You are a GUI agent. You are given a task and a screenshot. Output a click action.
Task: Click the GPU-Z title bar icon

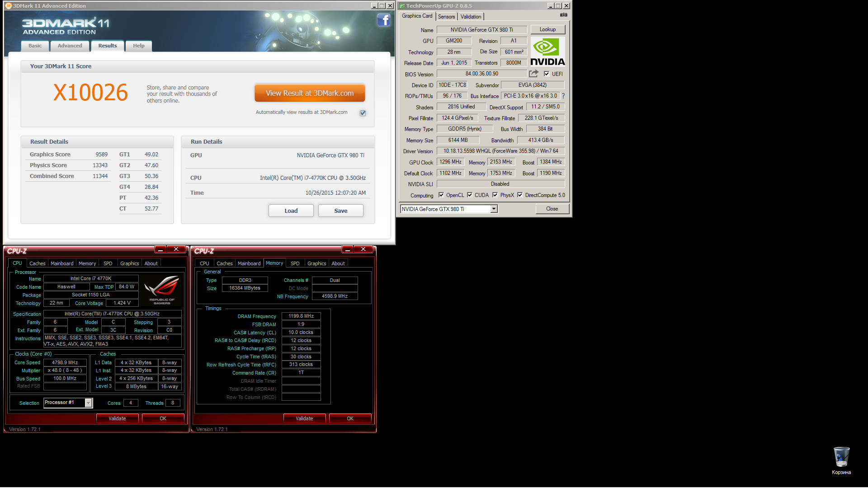[402, 6]
